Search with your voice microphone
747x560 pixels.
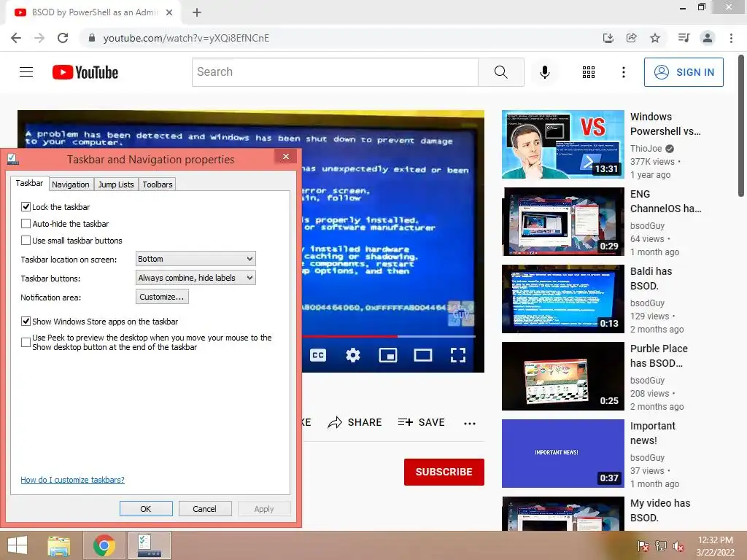click(x=544, y=72)
